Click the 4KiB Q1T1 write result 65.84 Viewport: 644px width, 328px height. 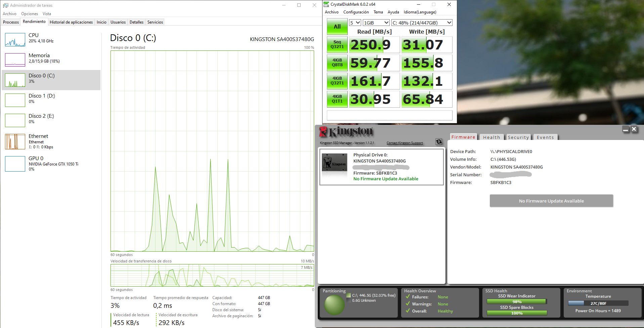[427, 99]
